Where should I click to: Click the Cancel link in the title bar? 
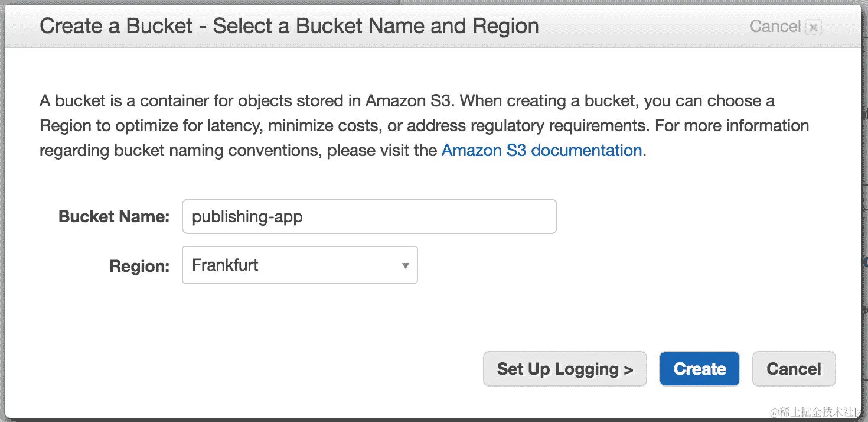coord(775,27)
